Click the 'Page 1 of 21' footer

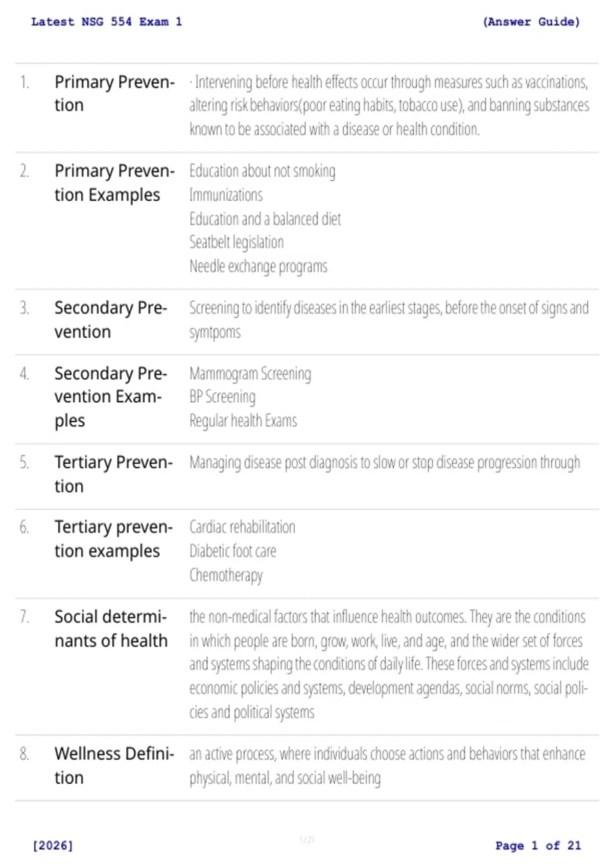(x=538, y=846)
